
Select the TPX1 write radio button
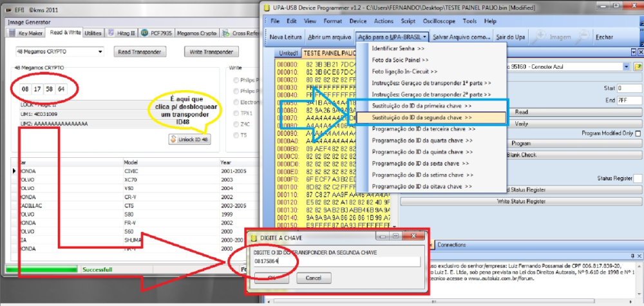(x=236, y=113)
